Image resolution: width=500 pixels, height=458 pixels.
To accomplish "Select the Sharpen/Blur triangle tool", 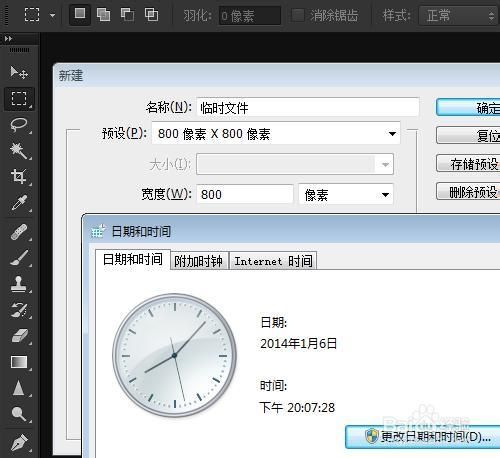I will 19,388.
